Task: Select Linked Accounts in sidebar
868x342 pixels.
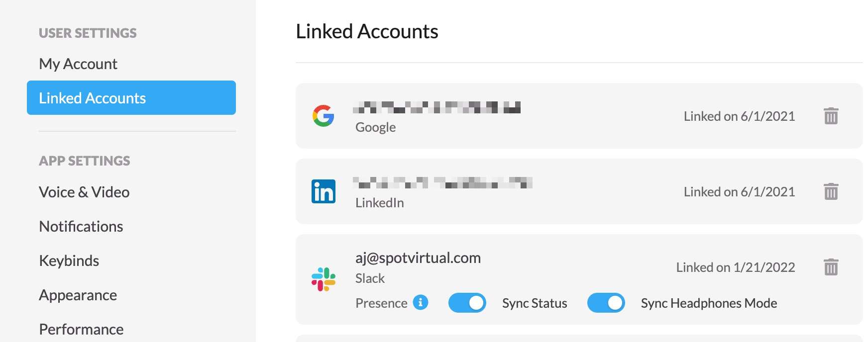Action: [x=131, y=98]
